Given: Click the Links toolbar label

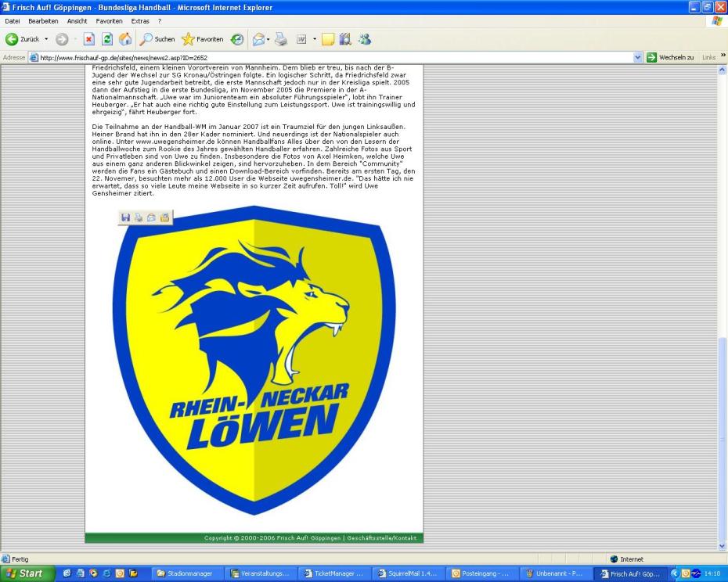Looking at the screenshot, I should point(708,58).
